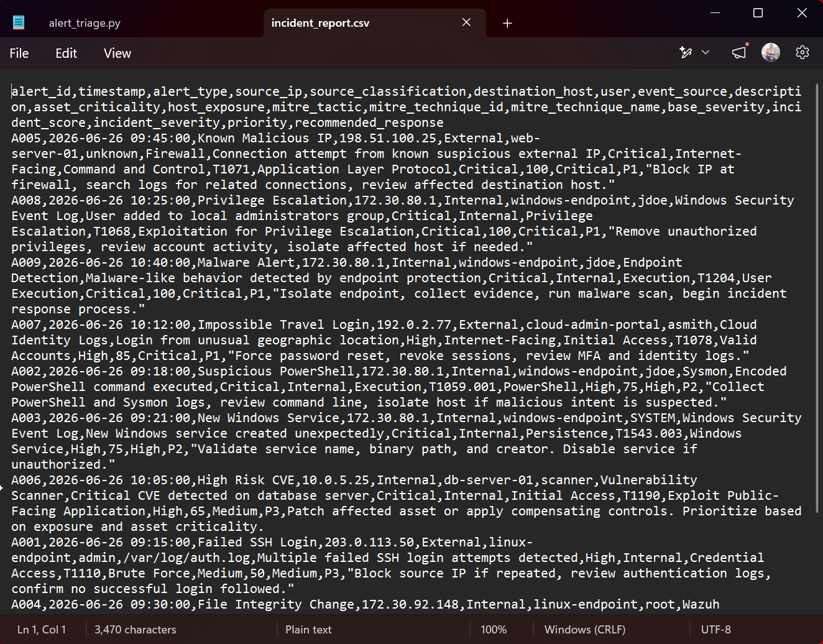The height and width of the screenshot is (644, 823).
Task: Click the Plain text status entry
Action: tap(308, 630)
